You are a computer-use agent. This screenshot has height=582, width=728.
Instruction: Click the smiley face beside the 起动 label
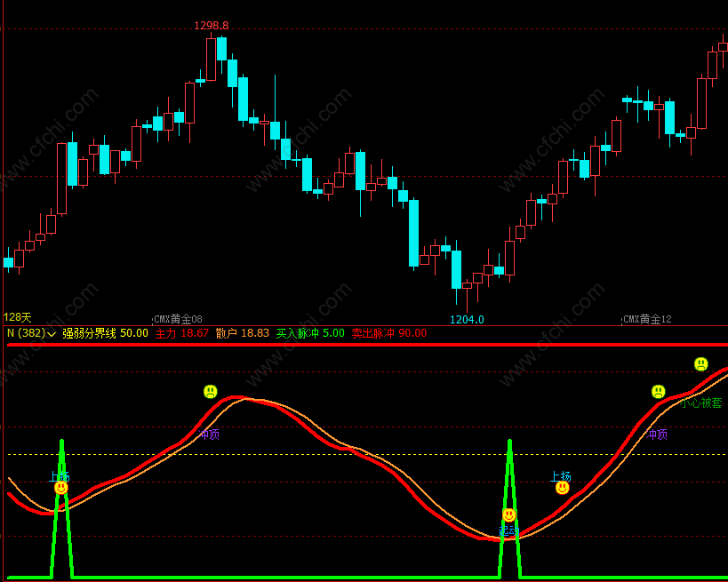pyautogui.click(x=509, y=514)
